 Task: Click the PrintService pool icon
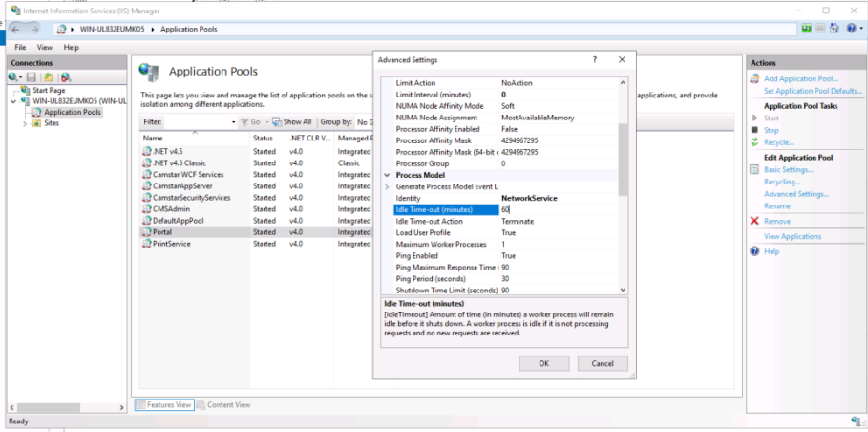pos(147,244)
